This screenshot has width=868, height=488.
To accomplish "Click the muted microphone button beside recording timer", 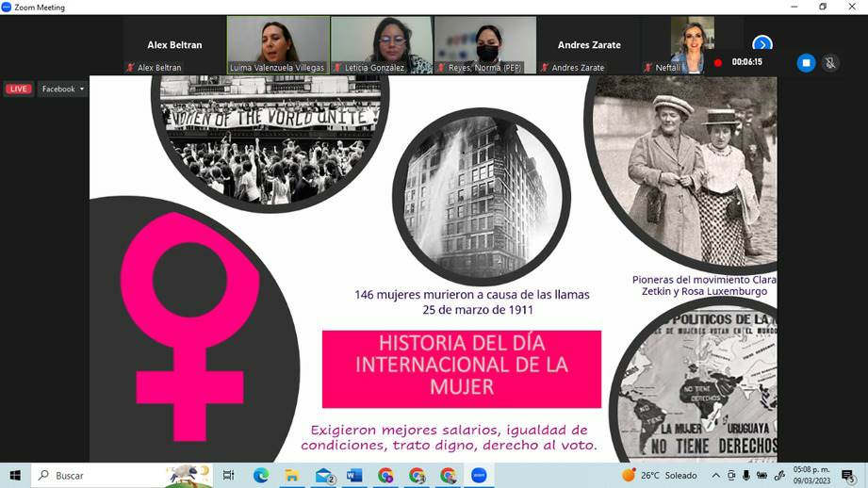I will point(829,62).
